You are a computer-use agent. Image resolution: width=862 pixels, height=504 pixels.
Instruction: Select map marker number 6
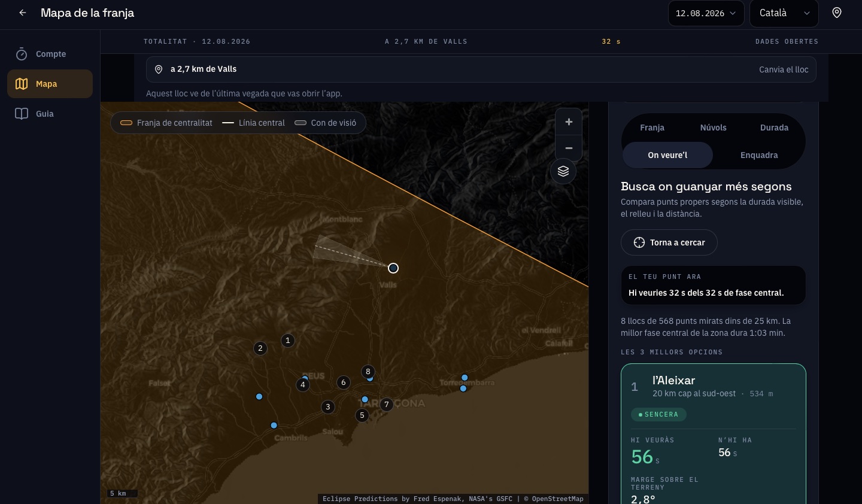(x=343, y=382)
